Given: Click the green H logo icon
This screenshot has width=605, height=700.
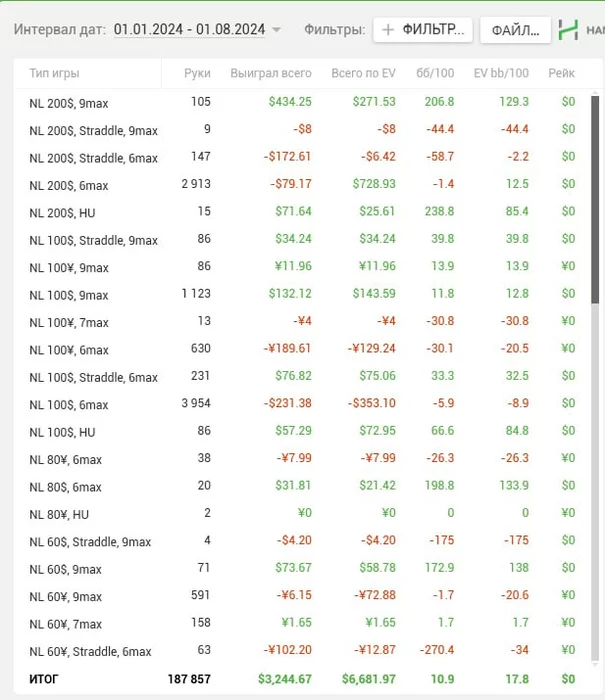Looking at the screenshot, I should (x=570, y=30).
